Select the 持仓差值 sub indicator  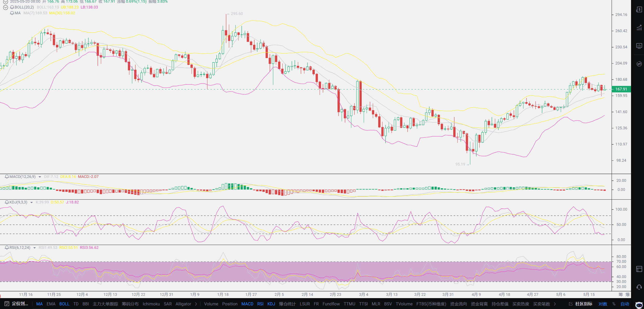click(x=500, y=304)
